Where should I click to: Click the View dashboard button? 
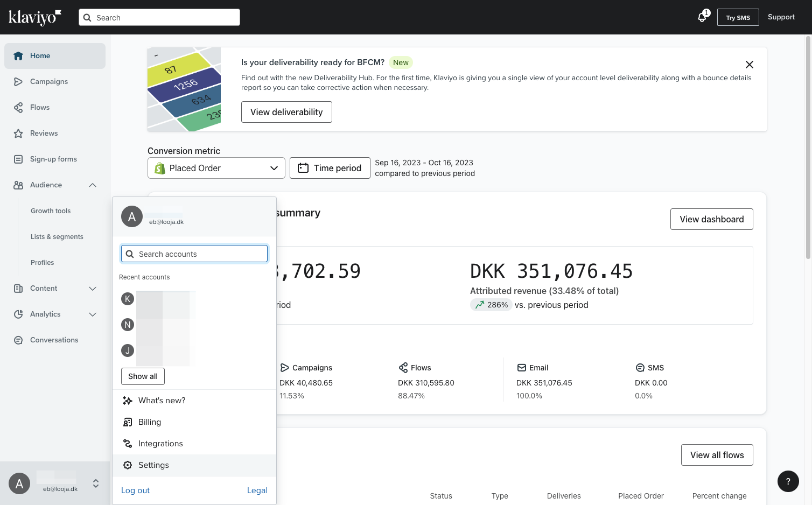point(712,219)
